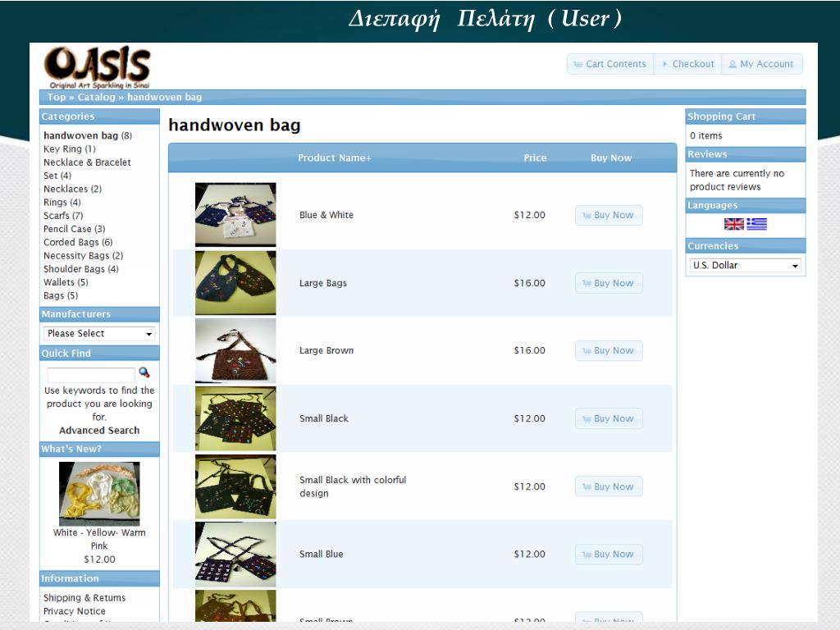This screenshot has height=630, width=840.
Task: Sort by Price column header
Action: pos(535,158)
